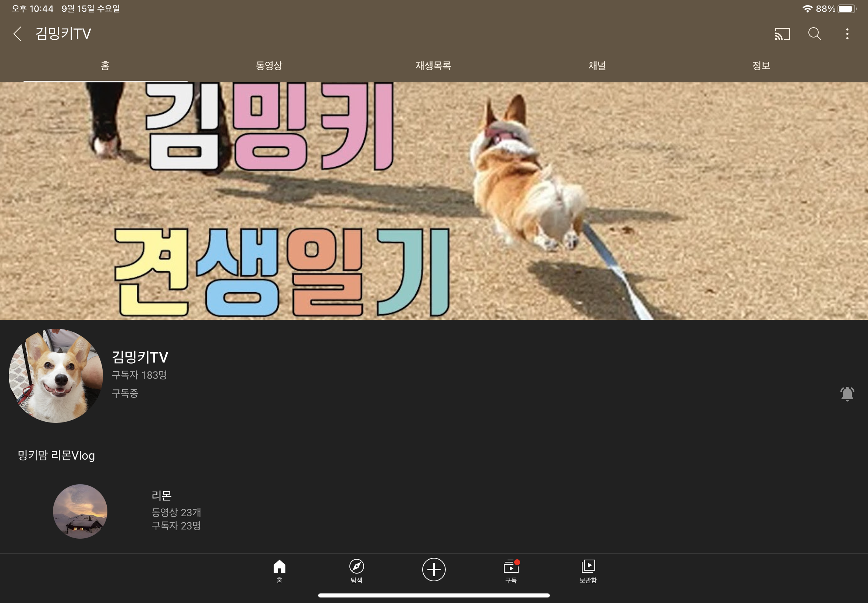Open the 정보 tab
This screenshot has height=603, width=868.
(761, 66)
